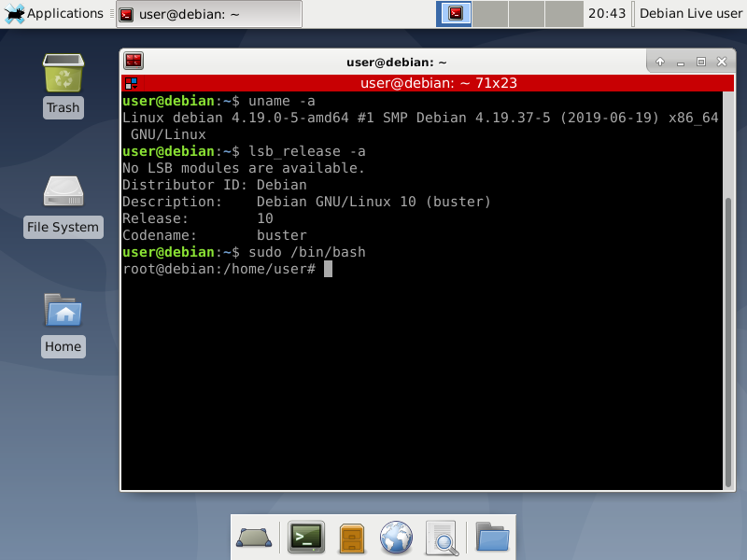
Task: Click the terminal icon in the taskbar button
Action: click(x=126, y=15)
